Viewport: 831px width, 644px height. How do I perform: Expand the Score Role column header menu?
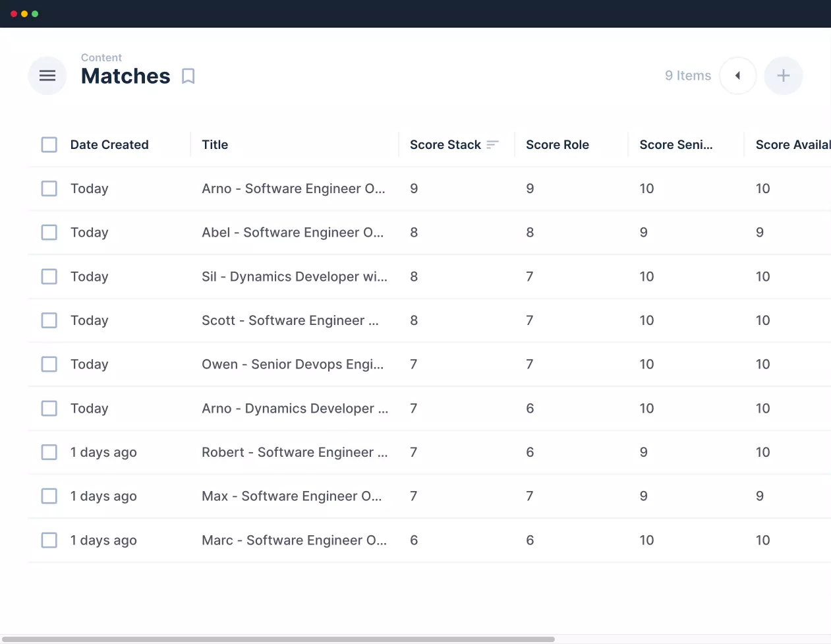pyautogui.click(x=557, y=145)
